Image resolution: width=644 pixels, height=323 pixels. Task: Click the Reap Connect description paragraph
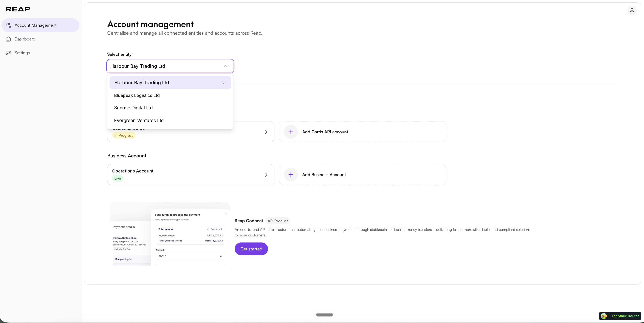382,232
